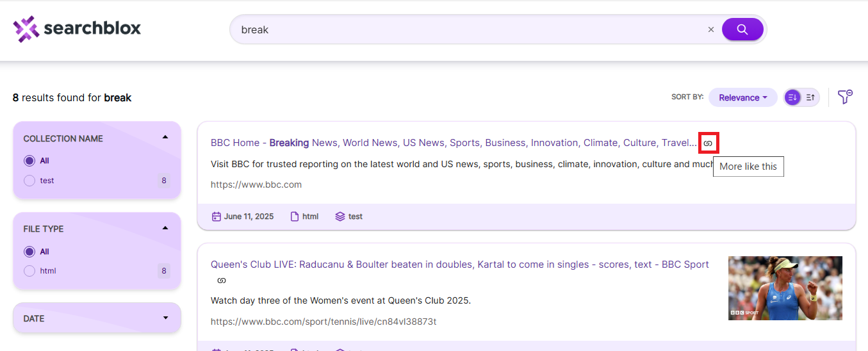Click tennis player thumbnail image

click(785, 288)
